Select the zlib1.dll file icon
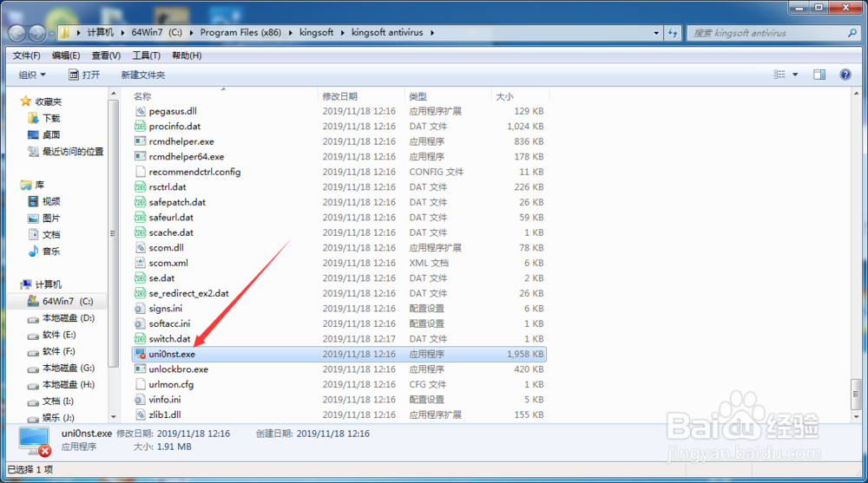Screen dimensions: 868x483 click(140, 414)
